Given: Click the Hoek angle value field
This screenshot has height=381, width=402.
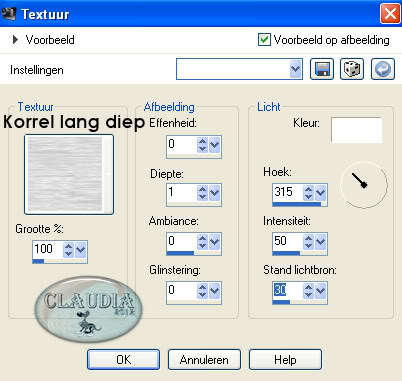Looking at the screenshot, I should pyautogui.click(x=288, y=192).
